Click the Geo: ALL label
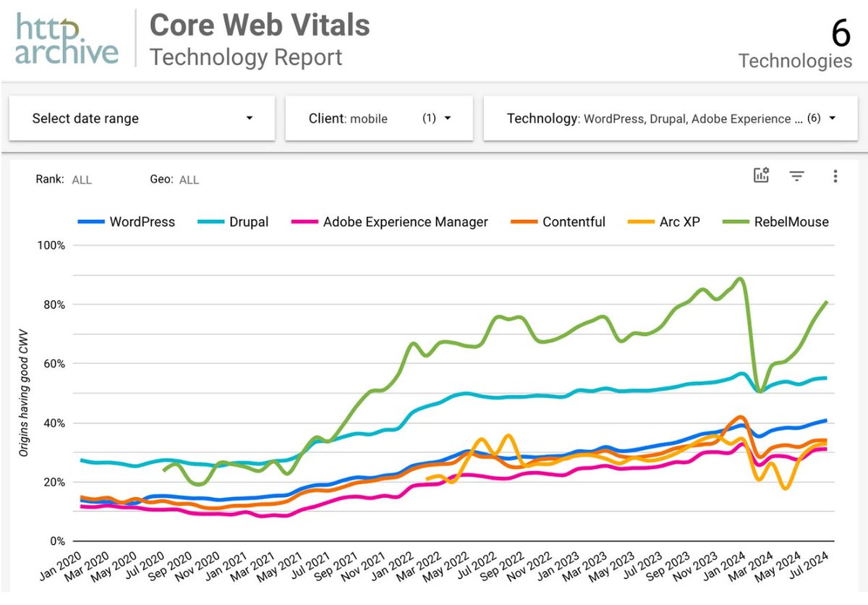This screenshot has width=868, height=605. pos(174,179)
